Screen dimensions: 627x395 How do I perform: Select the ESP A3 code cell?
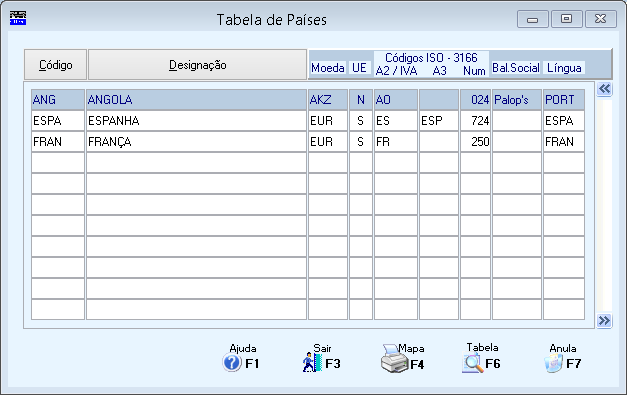click(x=439, y=121)
